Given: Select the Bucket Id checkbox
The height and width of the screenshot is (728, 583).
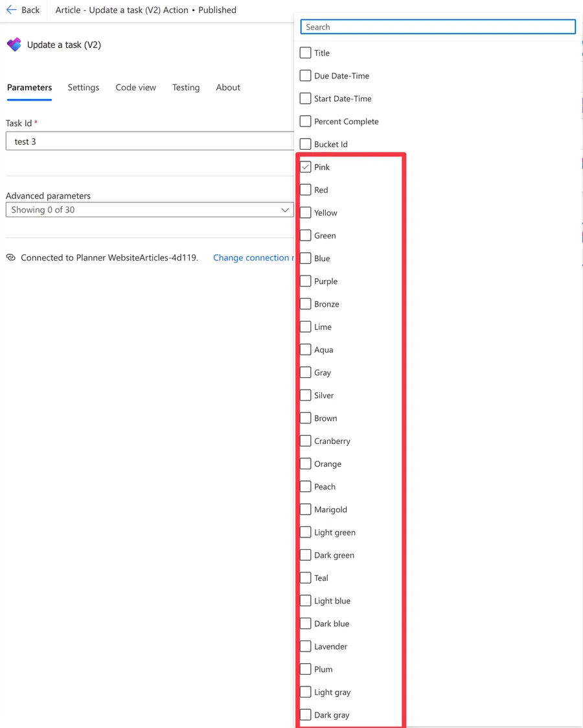Looking at the screenshot, I should point(306,144).
